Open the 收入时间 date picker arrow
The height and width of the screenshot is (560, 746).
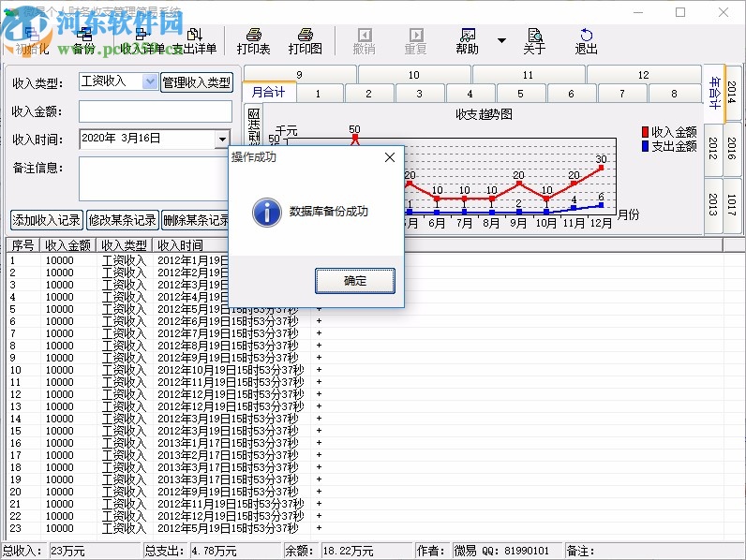(222, 140)
